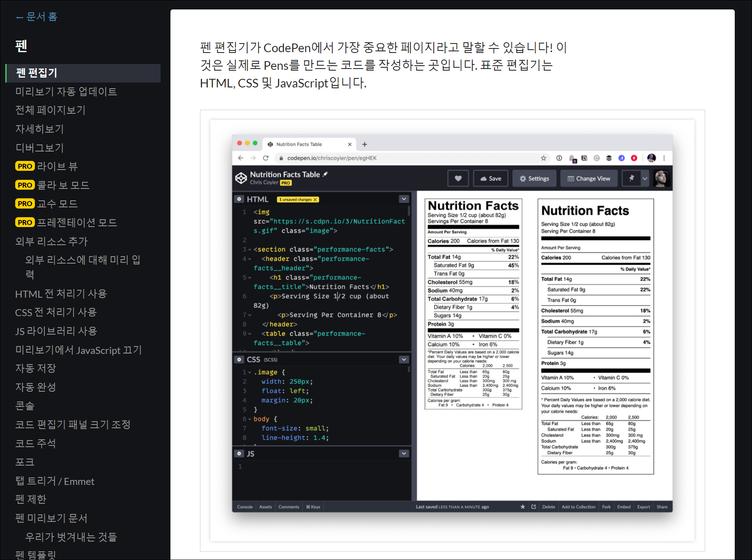Open the 펜 미리보기 문서 link
Viewport: 752px width, 560px height.
coord(51,518)
